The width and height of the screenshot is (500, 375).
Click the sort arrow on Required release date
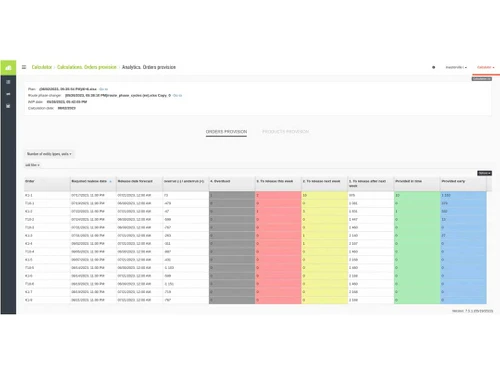[110, 181]
